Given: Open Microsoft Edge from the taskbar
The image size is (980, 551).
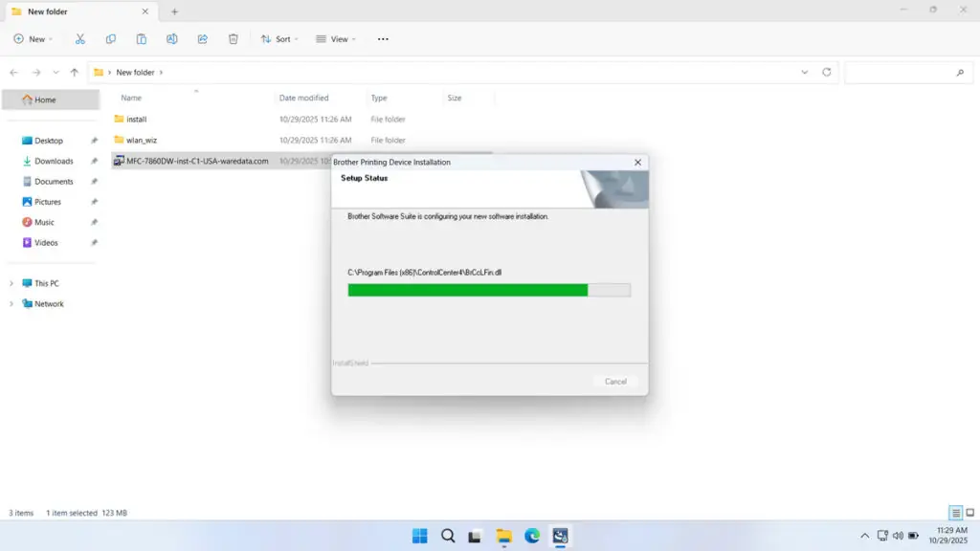Looking at the screenshot, I should [530, 536].
